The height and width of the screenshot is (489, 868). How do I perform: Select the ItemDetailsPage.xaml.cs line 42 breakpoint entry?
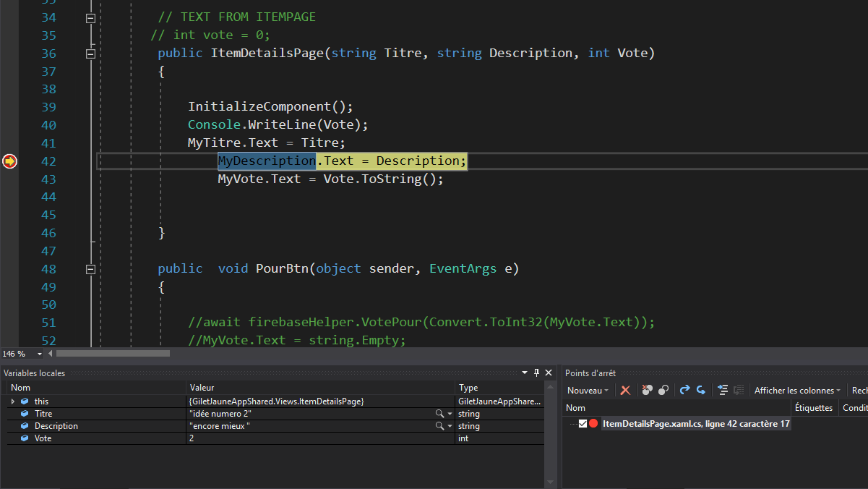(695, 424)
